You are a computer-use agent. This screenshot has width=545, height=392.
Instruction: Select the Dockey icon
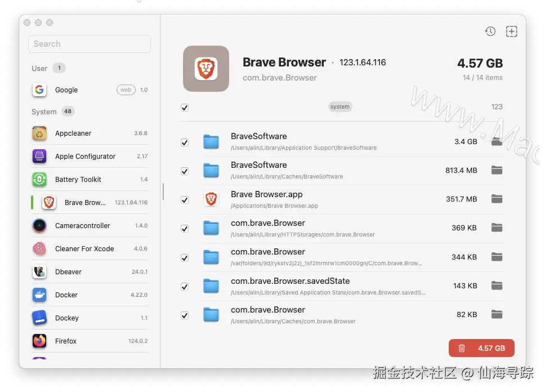click(39, 318)
